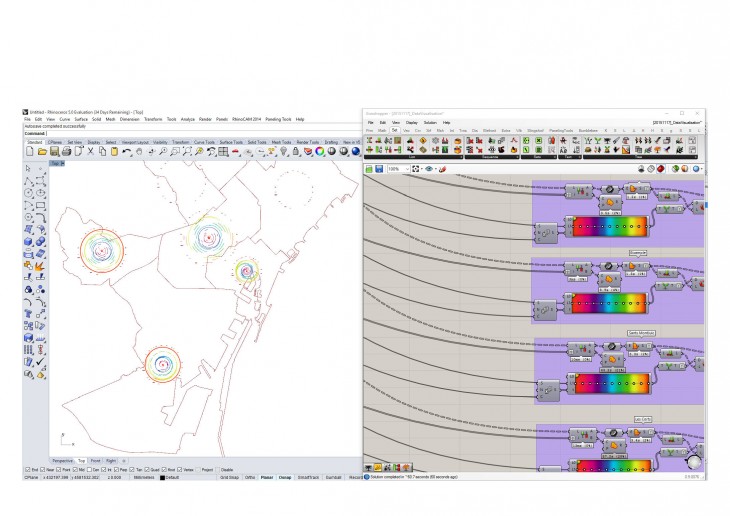This screenshot has width=730, height=516.
Task: Click the Open folder icon in Rhino
Action: click(40, 151)
